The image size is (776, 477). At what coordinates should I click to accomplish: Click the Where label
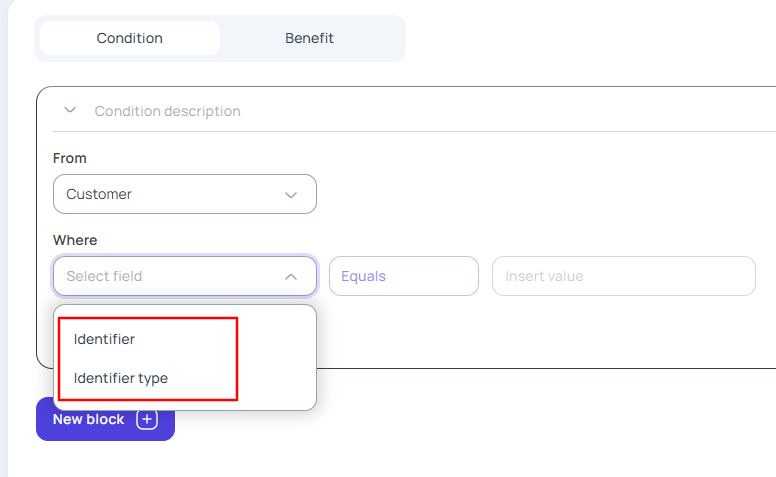[x=75, y=240]
